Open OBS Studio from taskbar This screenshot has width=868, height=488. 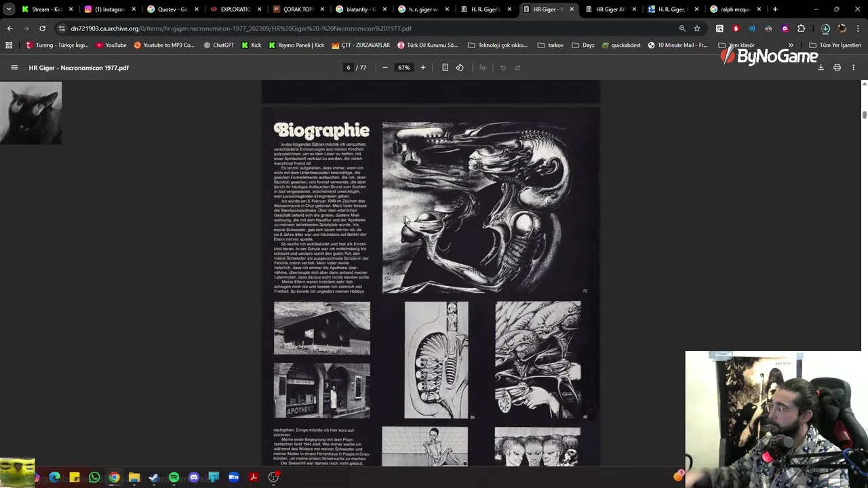[273, 477]
